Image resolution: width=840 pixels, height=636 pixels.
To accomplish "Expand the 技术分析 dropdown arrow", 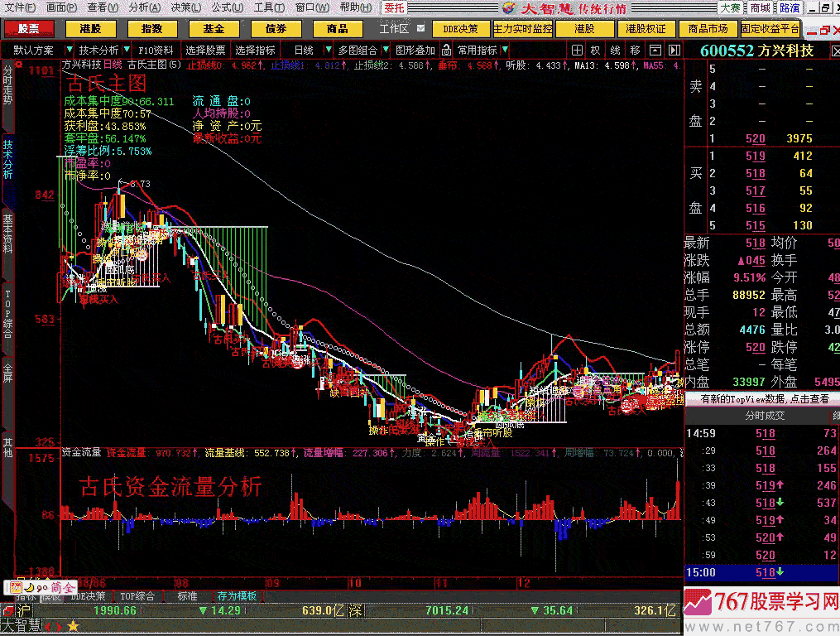I will [x=127, y=50].
